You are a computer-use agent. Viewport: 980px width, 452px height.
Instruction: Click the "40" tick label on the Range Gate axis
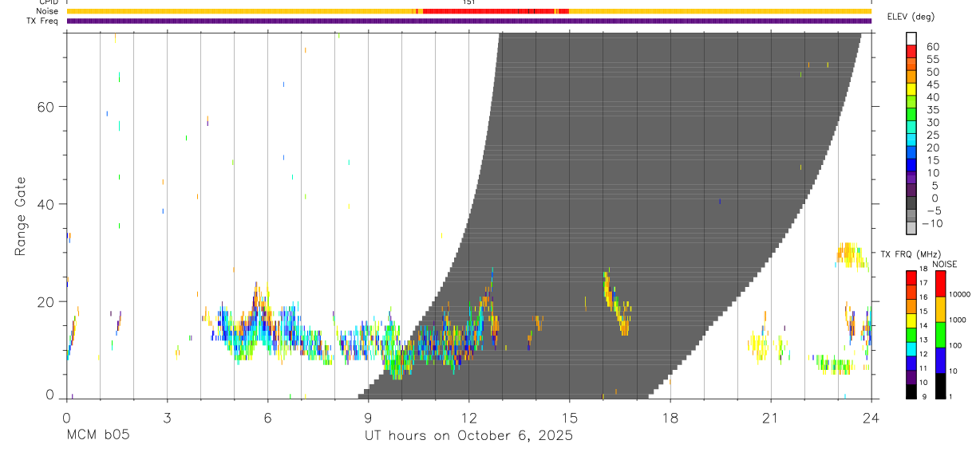pos(45,204)
